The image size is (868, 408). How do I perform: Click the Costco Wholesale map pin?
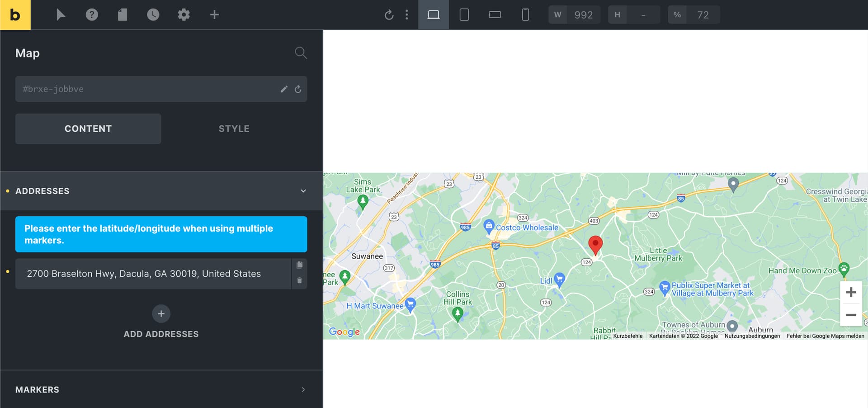489,226
